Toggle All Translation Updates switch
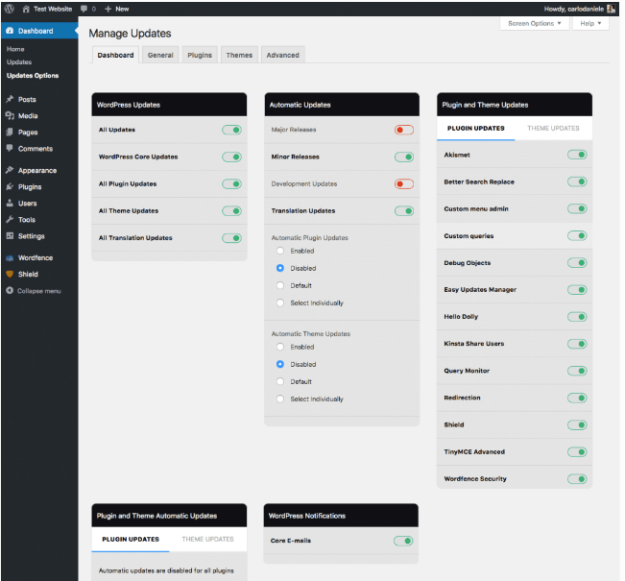The width and height of the screenshot is (625, 581). [232, 238]
